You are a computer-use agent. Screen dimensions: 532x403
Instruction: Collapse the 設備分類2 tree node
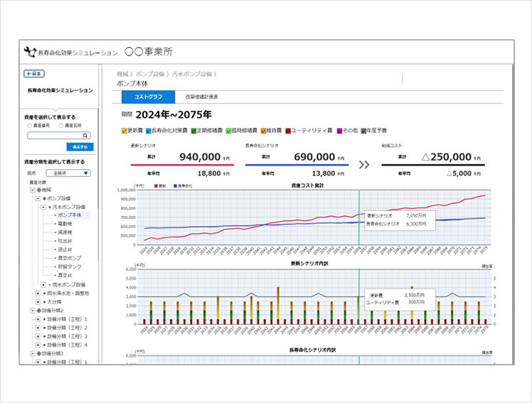[x=33, y=311]
